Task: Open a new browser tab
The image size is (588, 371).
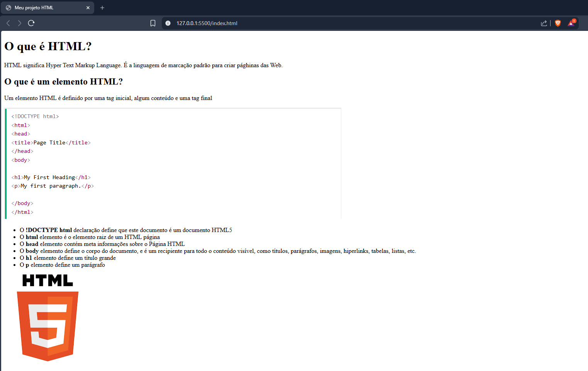Action: click(102, 8)
